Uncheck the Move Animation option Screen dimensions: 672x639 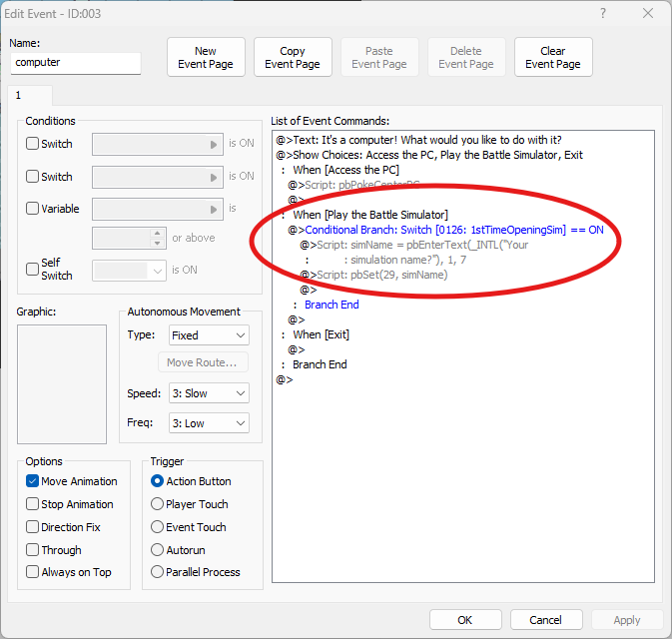pyautogui.click(x=33, y=481)
